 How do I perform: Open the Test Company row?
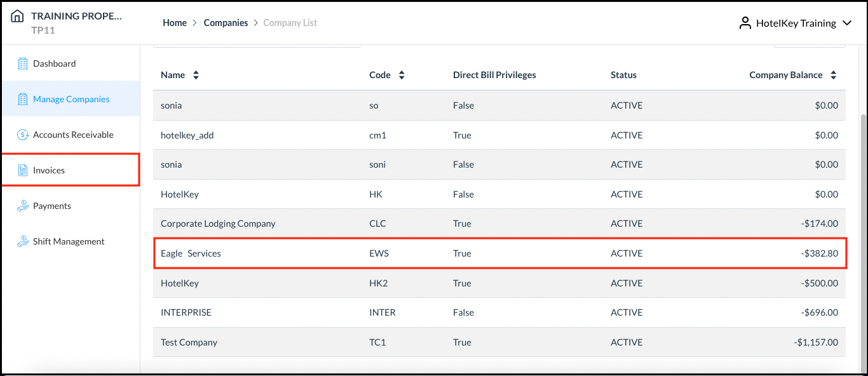tap(189, 342)
